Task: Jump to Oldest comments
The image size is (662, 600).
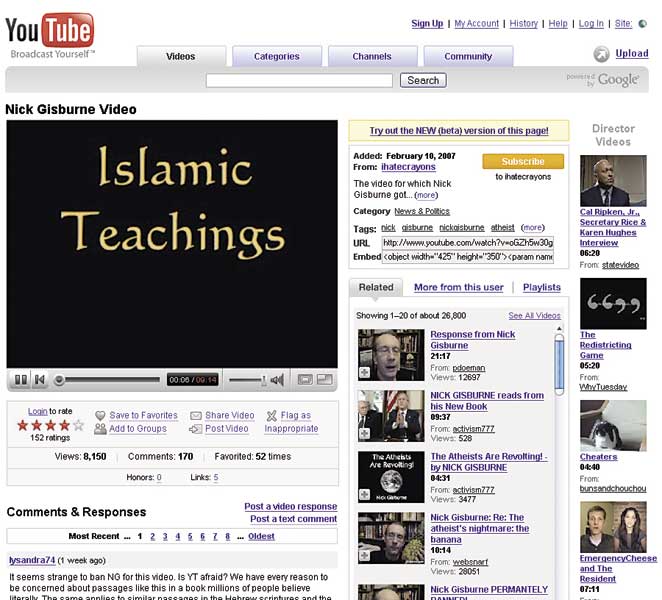Action: pos(261,536)
